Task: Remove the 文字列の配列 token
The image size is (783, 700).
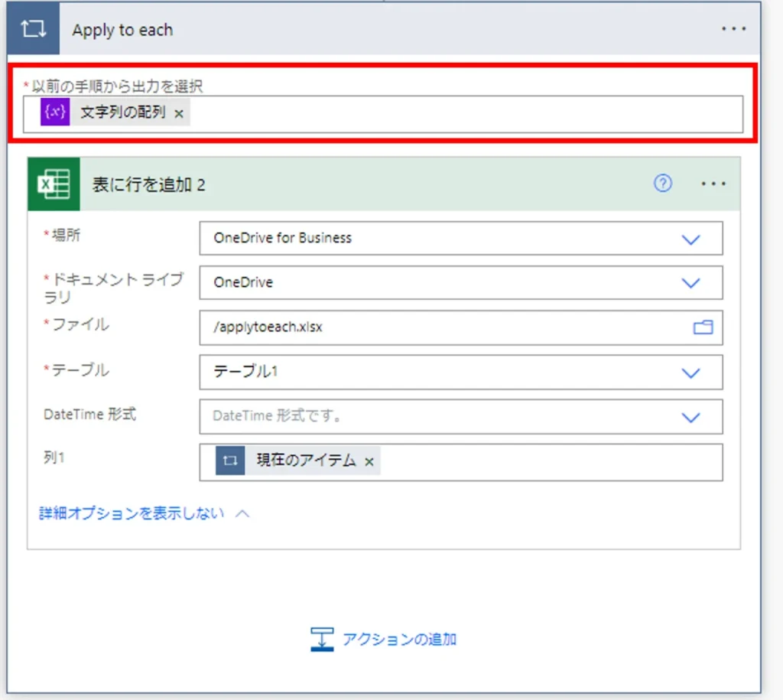Action: pos(179,113)
